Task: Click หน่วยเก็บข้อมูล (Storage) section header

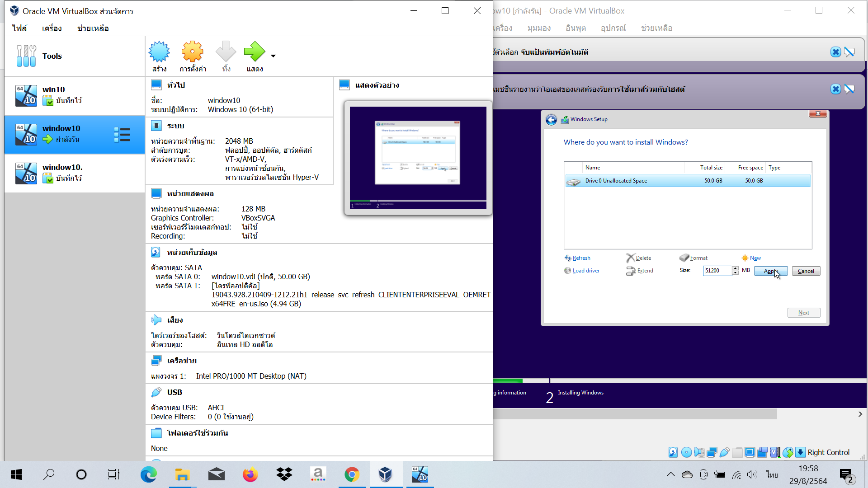Action: [x=192, y=252]
